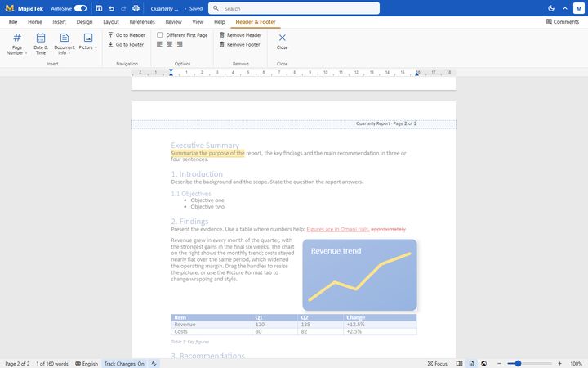This screenshot has width=588, height=368.
Task: Open the File menu
Action: pos(13,22)
